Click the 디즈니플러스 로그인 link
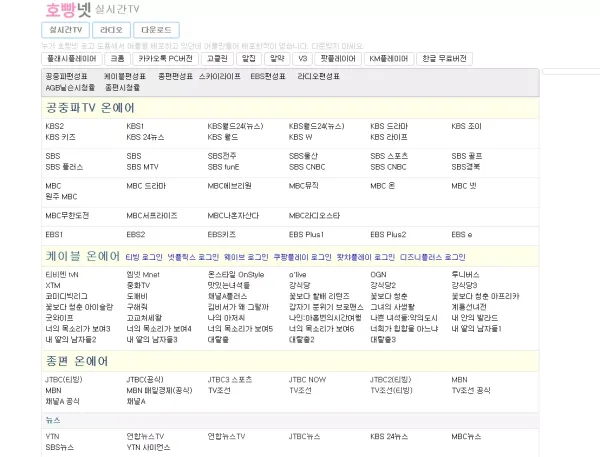600x457 pixels. click(432, 257)
